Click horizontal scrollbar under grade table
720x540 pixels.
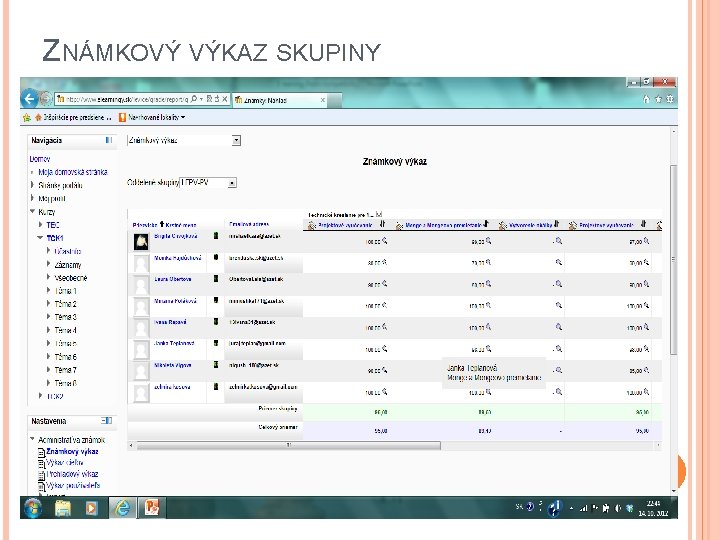[288, 445]
